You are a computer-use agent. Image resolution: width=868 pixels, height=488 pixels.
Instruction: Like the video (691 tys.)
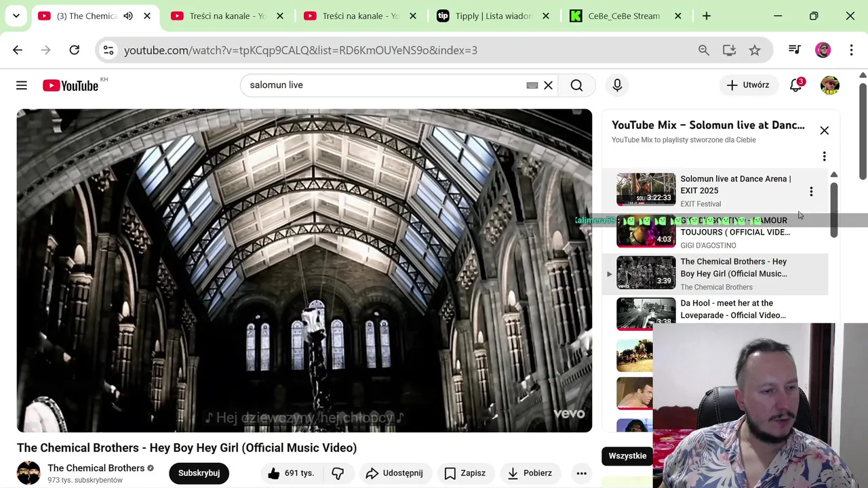point(291,473)
